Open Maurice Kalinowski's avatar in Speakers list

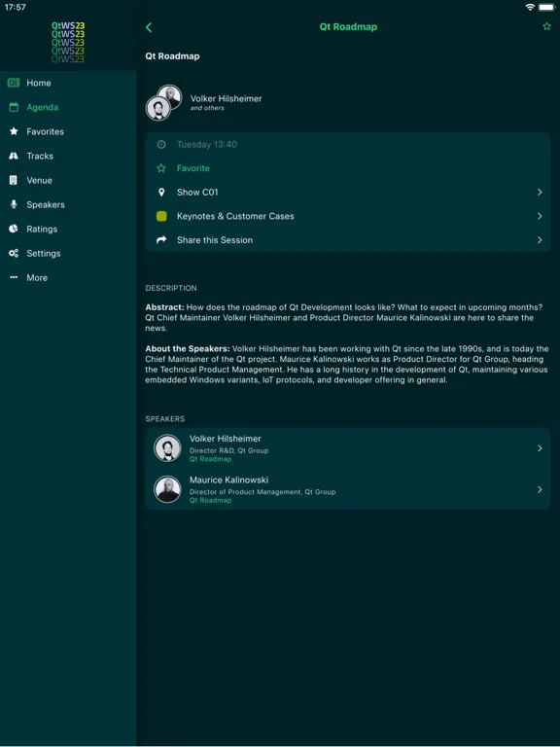(167, 489)
